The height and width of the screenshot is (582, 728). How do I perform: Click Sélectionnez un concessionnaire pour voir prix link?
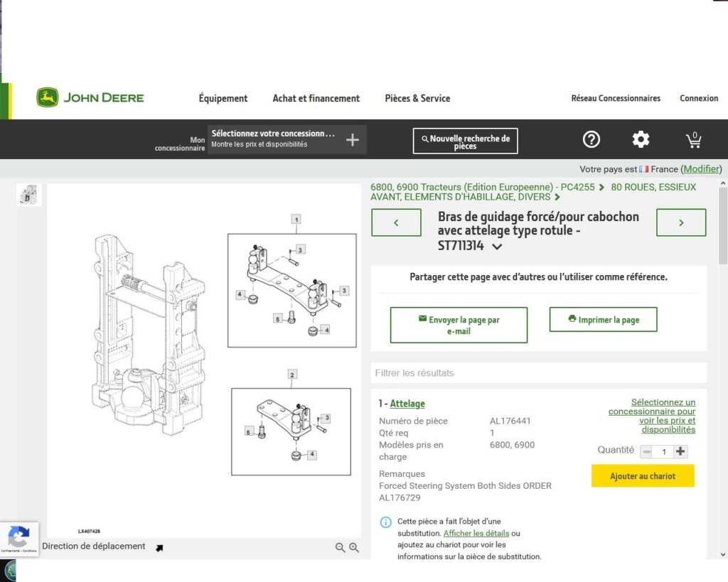pyautogui.click(x=652, y=416)
